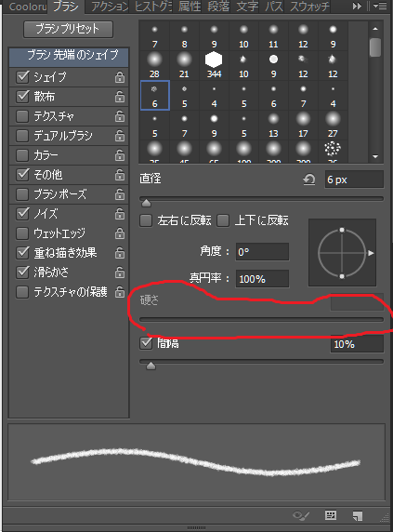Click the lock beside ノイズ
The height and width of the screenshot is (532, 393).
120,214
